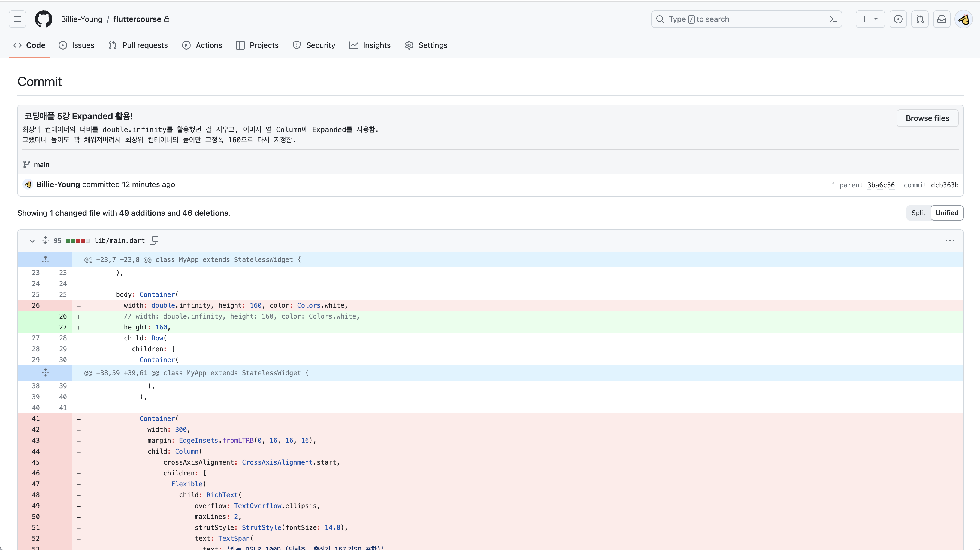
Task: Expand hidden lines between diff hunks
Action: [x=45, y=373]
